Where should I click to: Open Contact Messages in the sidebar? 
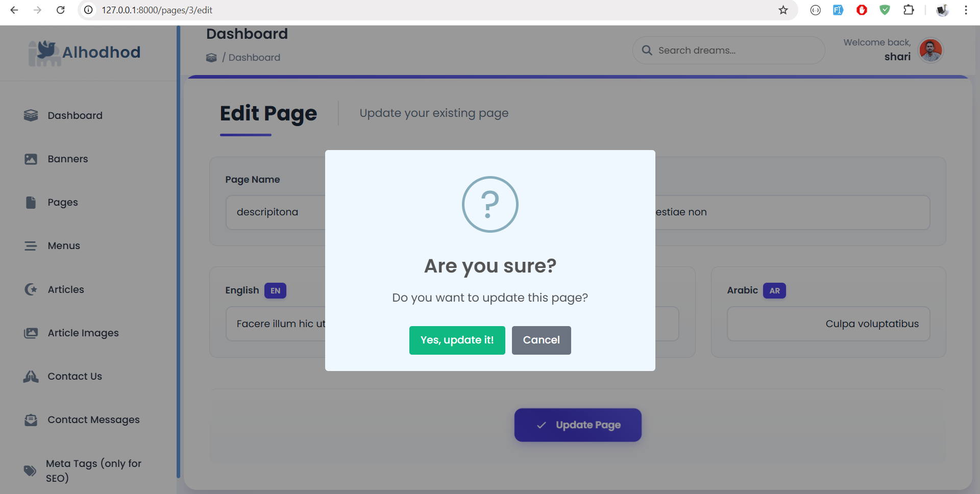pyautogui.click(x=93, y=420)
